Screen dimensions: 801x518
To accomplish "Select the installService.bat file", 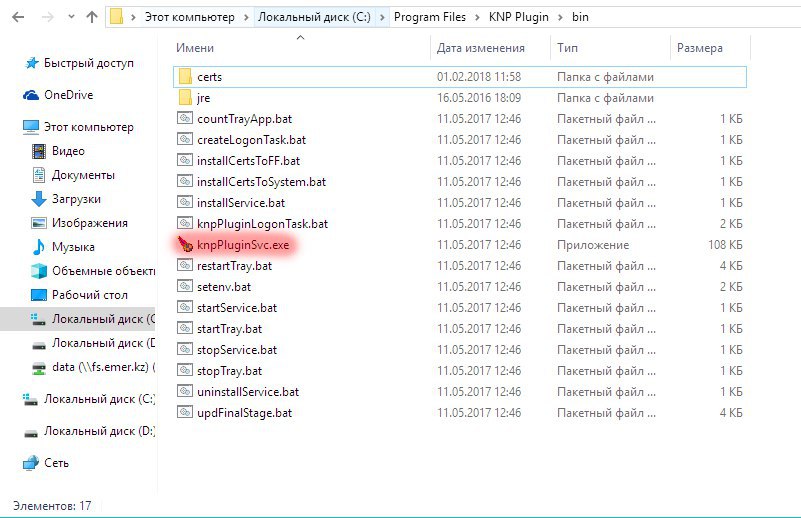I will [x=241, y=203].
